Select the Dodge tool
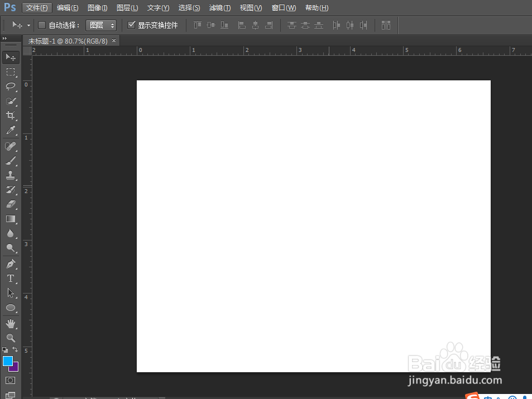This screenshot has width=532, height=399. coord(11,248)
